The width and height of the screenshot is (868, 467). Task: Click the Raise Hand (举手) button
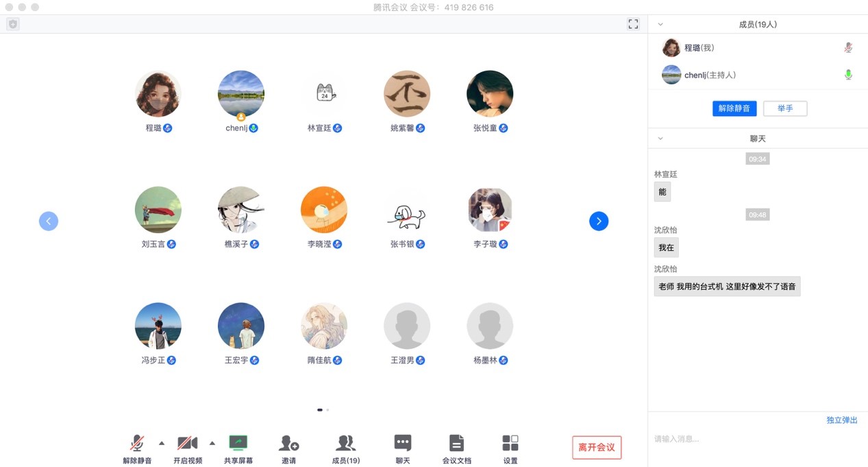coord(785,108)
